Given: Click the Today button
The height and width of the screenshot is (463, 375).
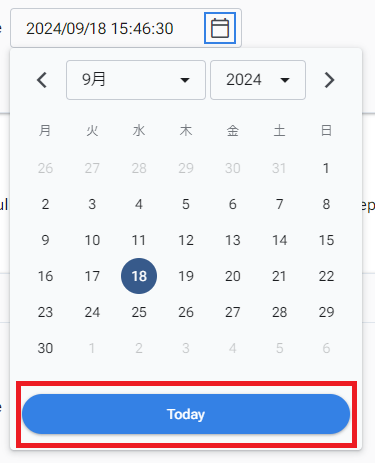Looking at the screenshot, I should pos(186,414).
